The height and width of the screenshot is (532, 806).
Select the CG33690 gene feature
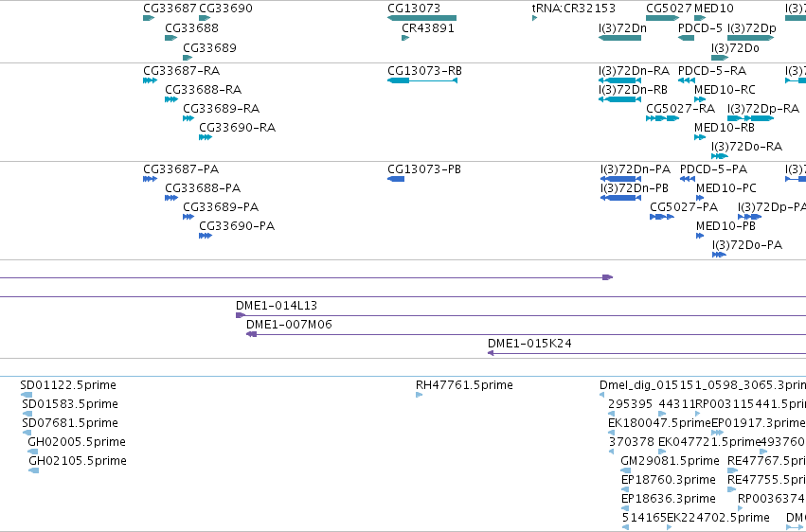click(x=205, y=18)
